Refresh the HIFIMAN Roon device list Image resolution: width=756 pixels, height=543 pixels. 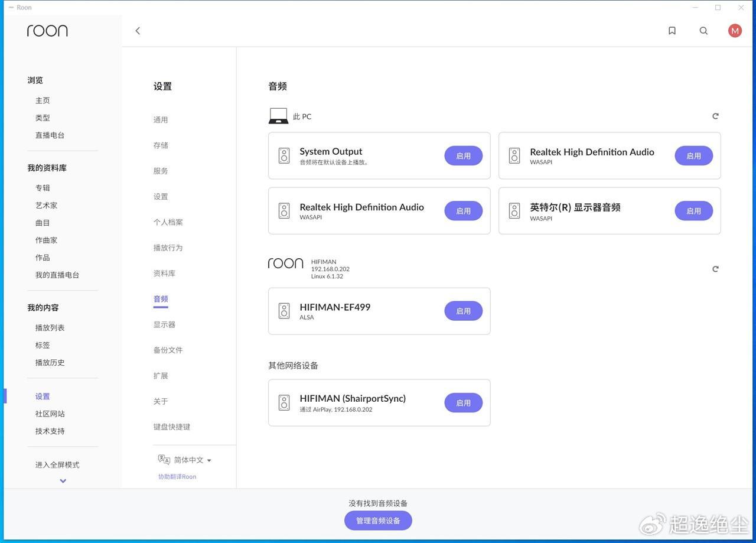715,269
